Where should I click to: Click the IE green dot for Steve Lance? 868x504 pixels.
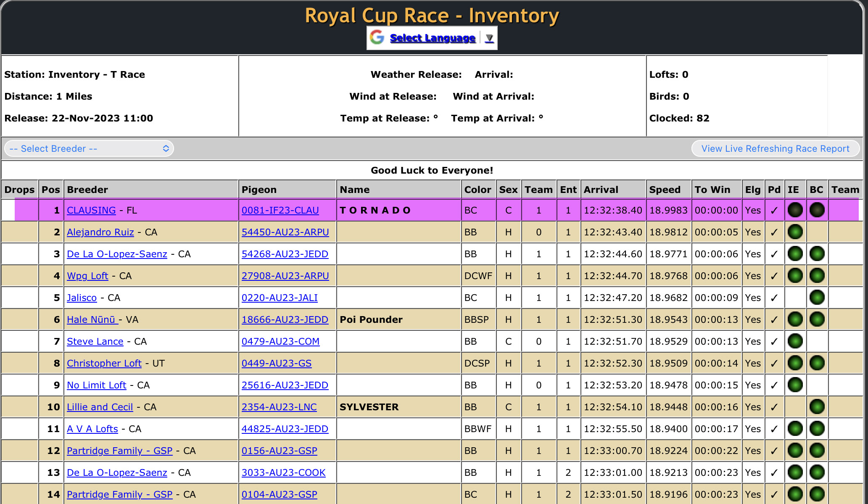795,341
